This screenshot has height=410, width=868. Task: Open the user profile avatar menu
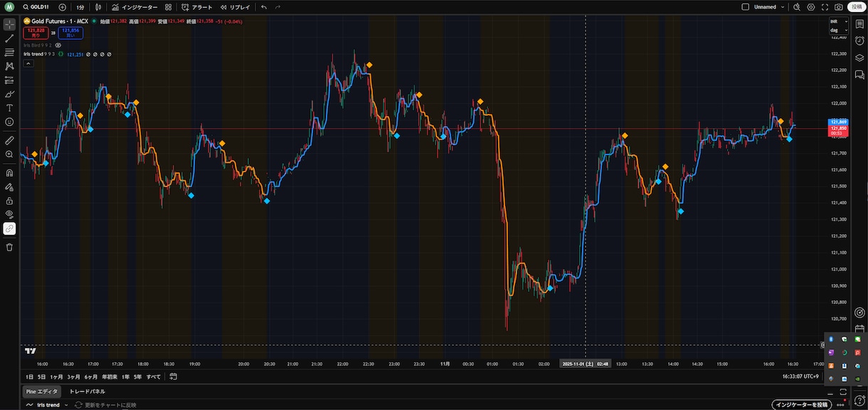point(9,6)
